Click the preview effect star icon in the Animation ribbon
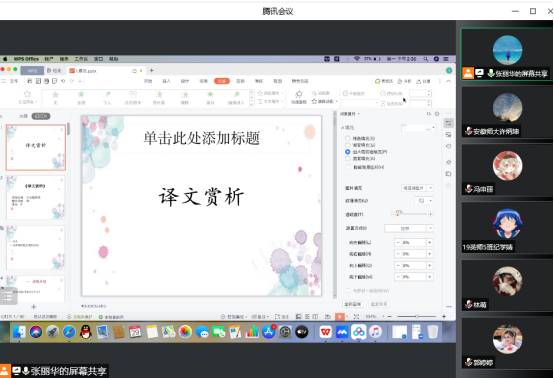Viewport: 554px width, 378px height. pos(27,94)
